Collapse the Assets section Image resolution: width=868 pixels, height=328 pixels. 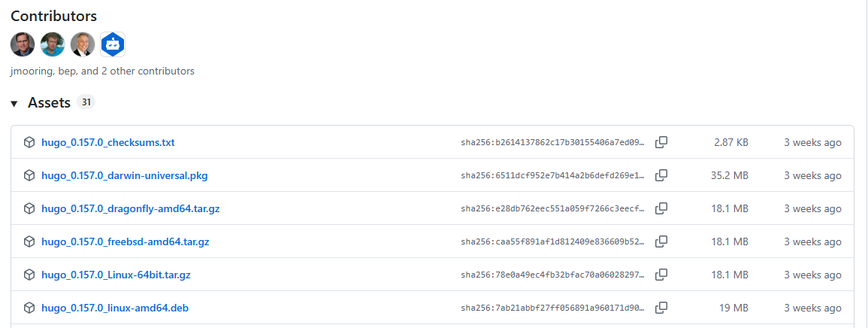(14, 103)
